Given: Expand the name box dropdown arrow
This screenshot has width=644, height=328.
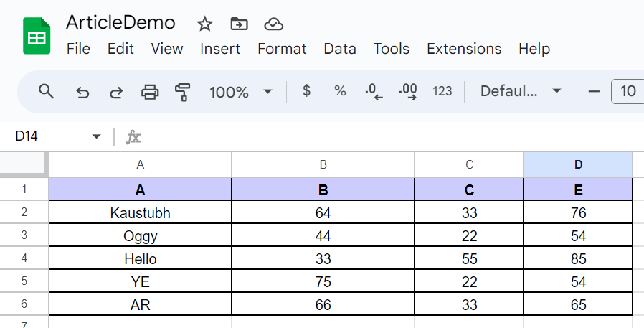Looking at the screenshot, I should (96, 136).
